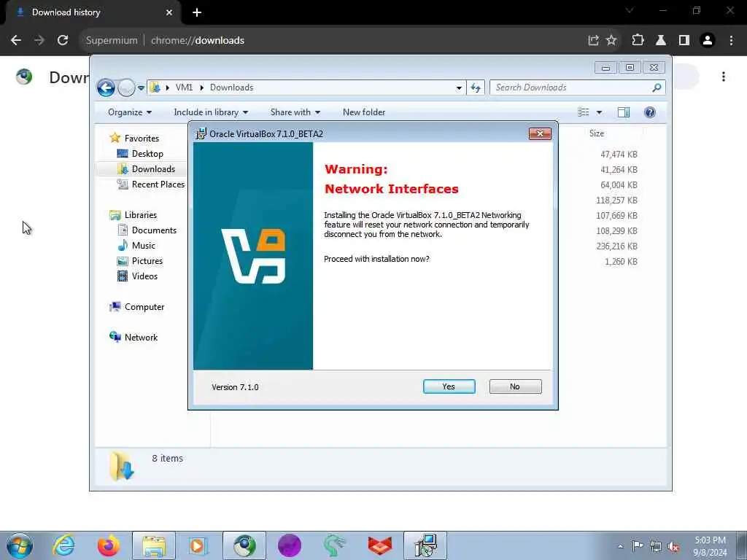Decline installation with the No button
Viewport: 747px width, 560px height.
pos(515,386)
